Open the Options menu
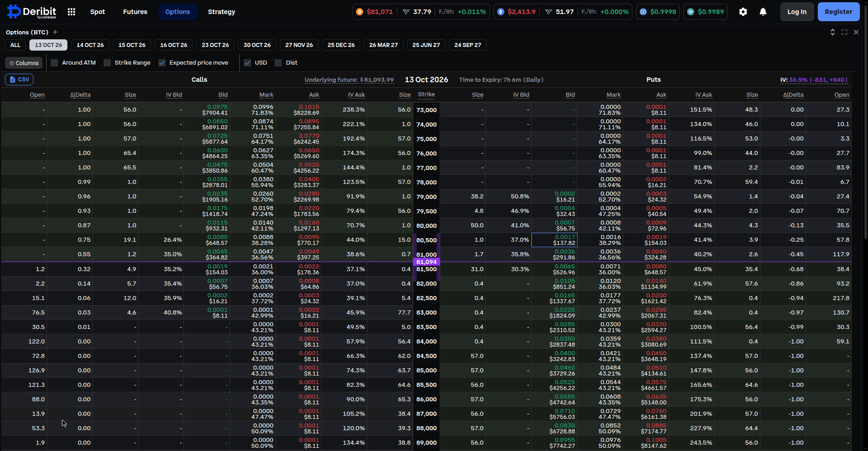Screen dimensions: 868x451 point(178,12)
